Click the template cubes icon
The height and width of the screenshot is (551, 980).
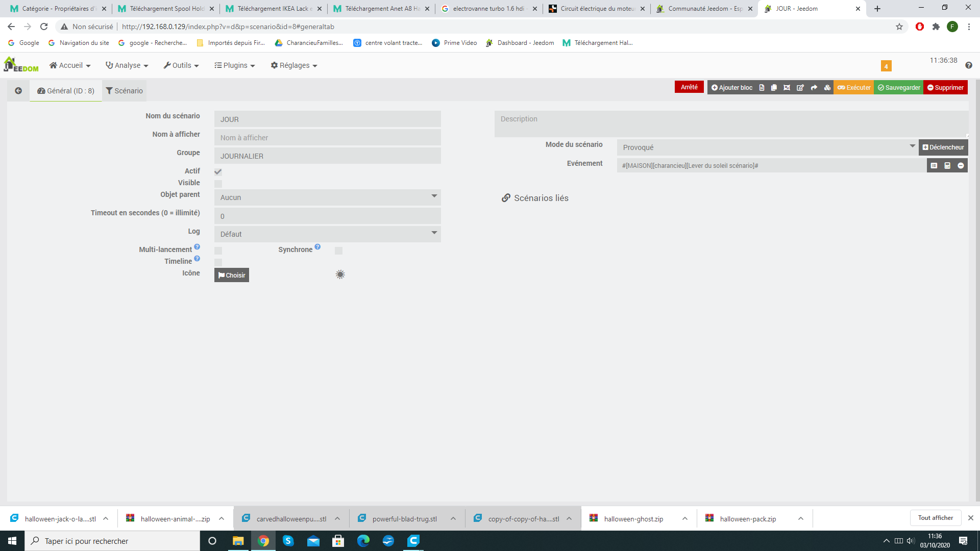(x=827, y=88)
